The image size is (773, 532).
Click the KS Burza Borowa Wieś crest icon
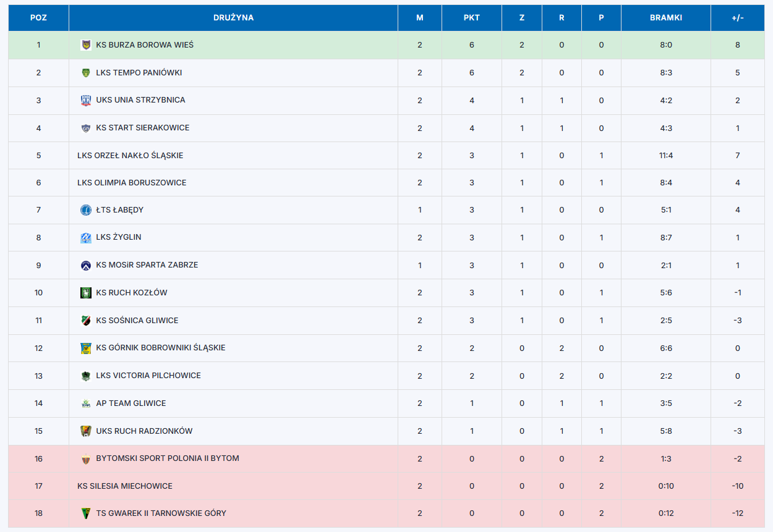tap(86, 45)
